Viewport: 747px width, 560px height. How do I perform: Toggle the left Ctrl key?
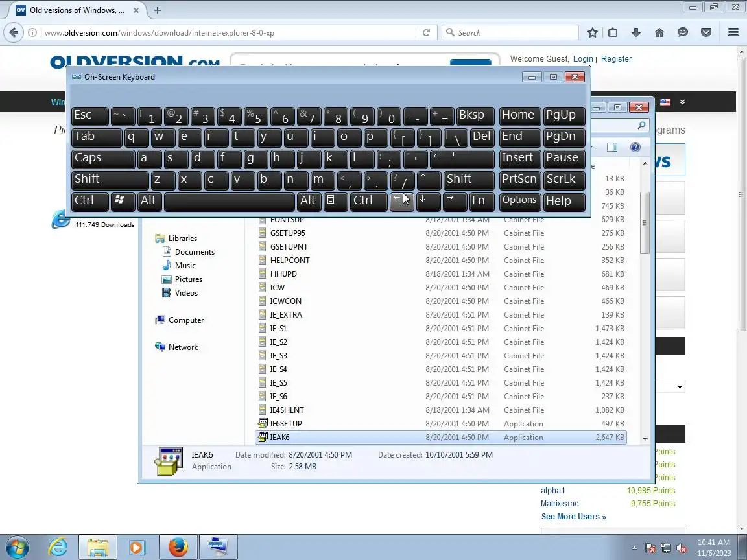pos(90,202)
